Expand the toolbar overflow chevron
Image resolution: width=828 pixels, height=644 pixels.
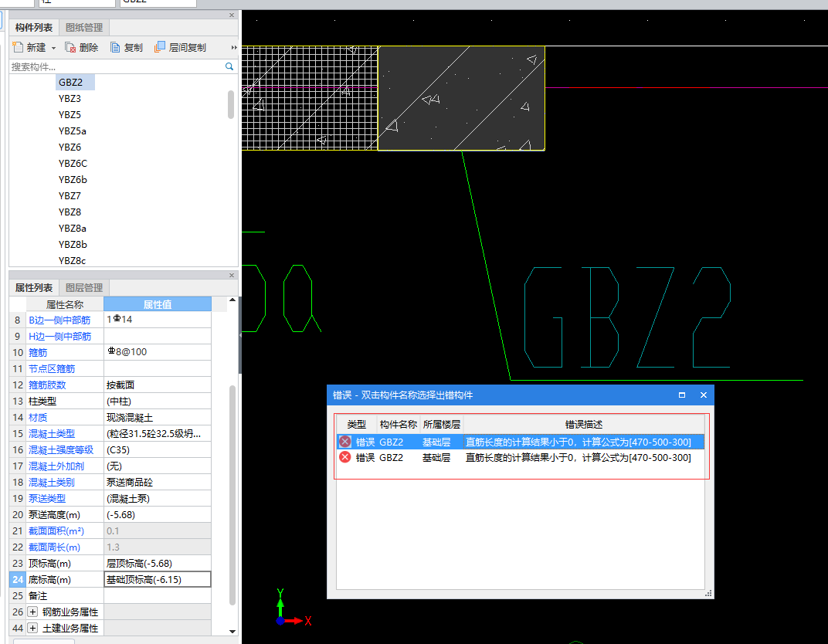click(234, 48)
